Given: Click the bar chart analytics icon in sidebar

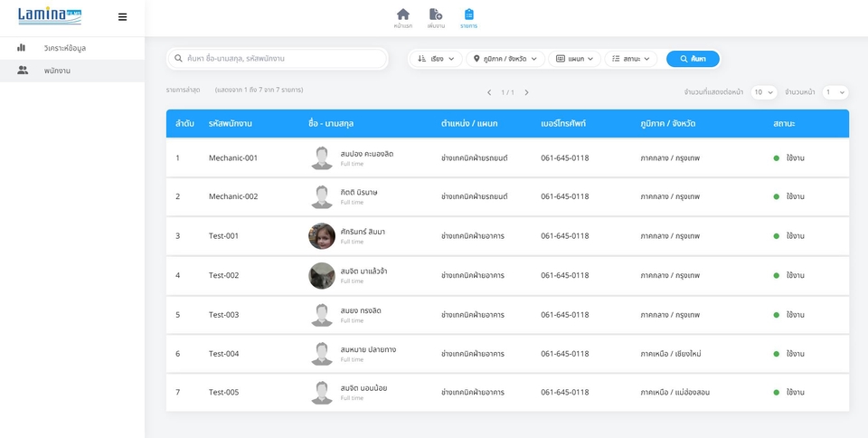Looking at the screenshot, I should tap(21, 48).
